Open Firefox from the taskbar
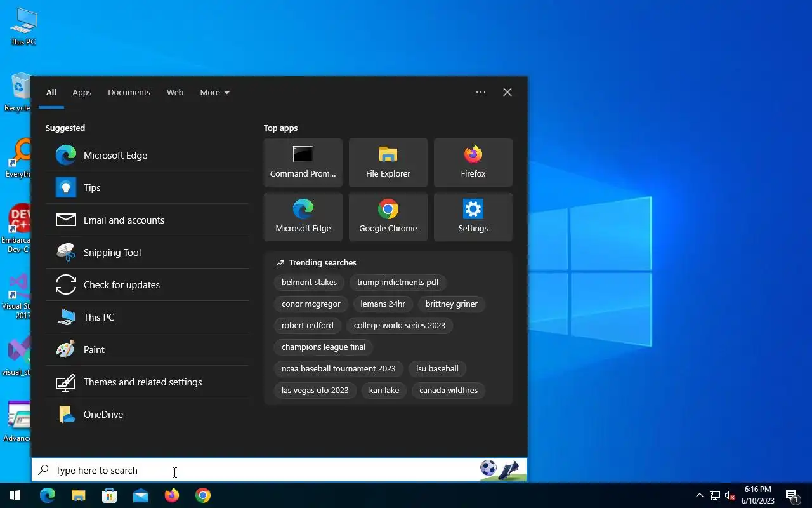Image resolution: width=812 pixels, height=508 pixels. [x=172, y=495]
